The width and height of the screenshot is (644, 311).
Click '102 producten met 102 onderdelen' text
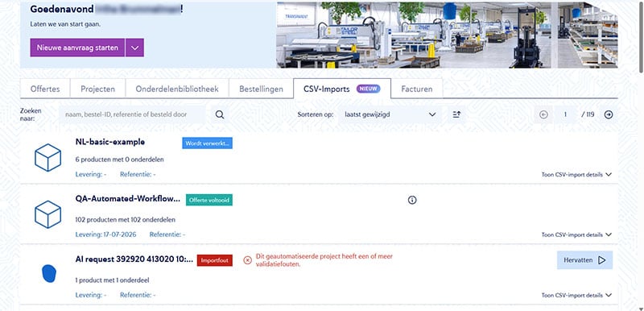(x=126, y=220)
